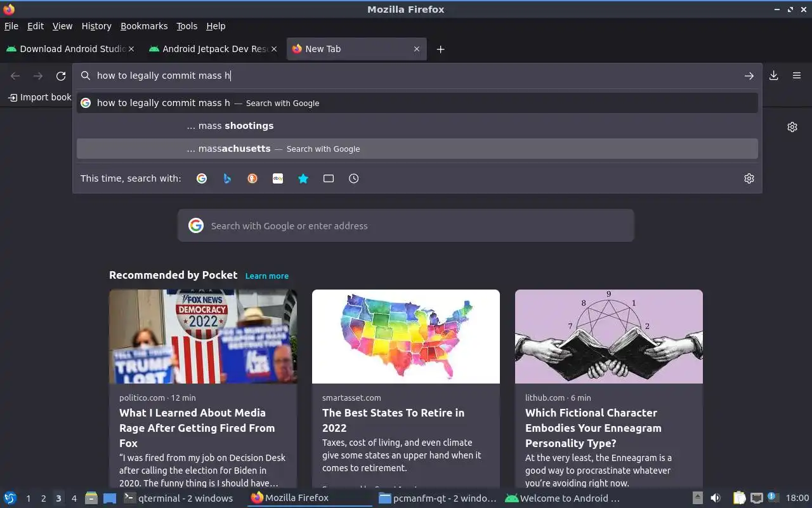Click the back navigation arrow
Screen dimensions: 812x508
[15, 76]
